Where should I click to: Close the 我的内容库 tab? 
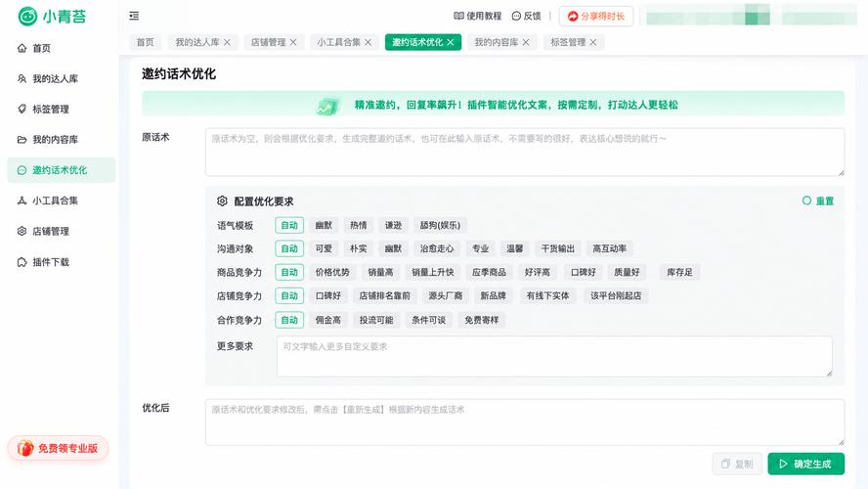[526, 42]
